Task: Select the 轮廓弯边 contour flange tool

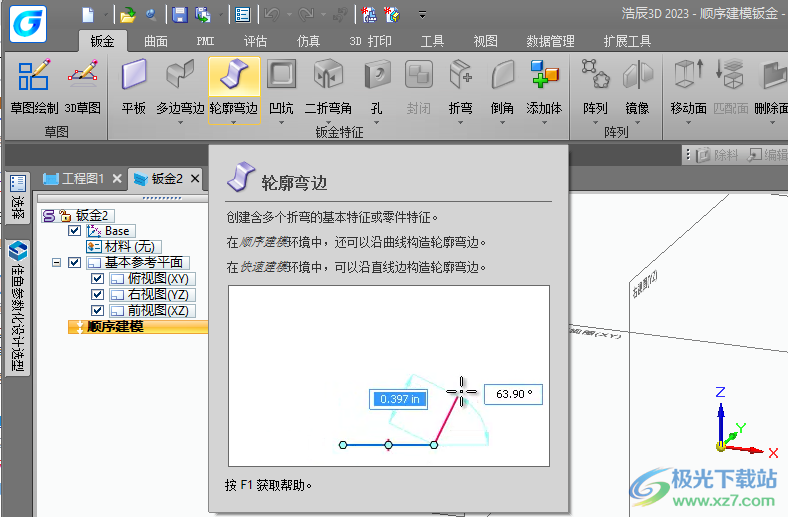Action: 234,86
